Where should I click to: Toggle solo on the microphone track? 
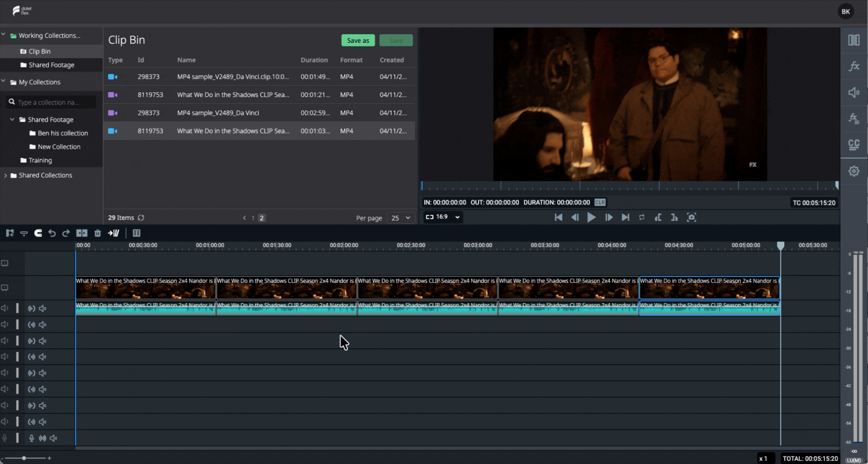point(42,438)
